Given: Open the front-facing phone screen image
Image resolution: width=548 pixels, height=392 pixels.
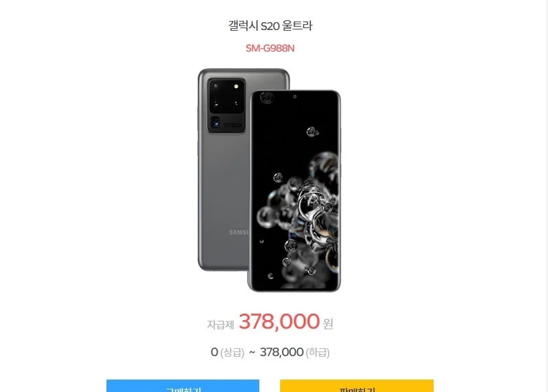Looking at the screenshot, I should tap(293, 191).
